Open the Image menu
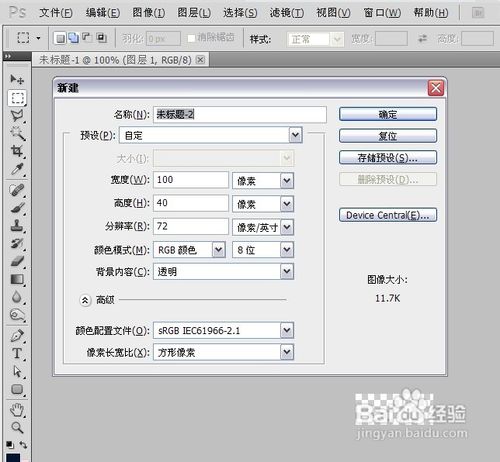500x462 pixels. point(148,13)
